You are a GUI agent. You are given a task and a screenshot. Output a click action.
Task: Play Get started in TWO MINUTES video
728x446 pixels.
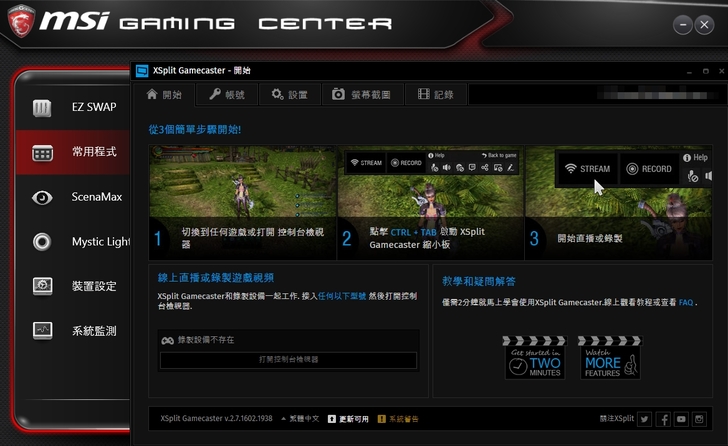(534, 358)
